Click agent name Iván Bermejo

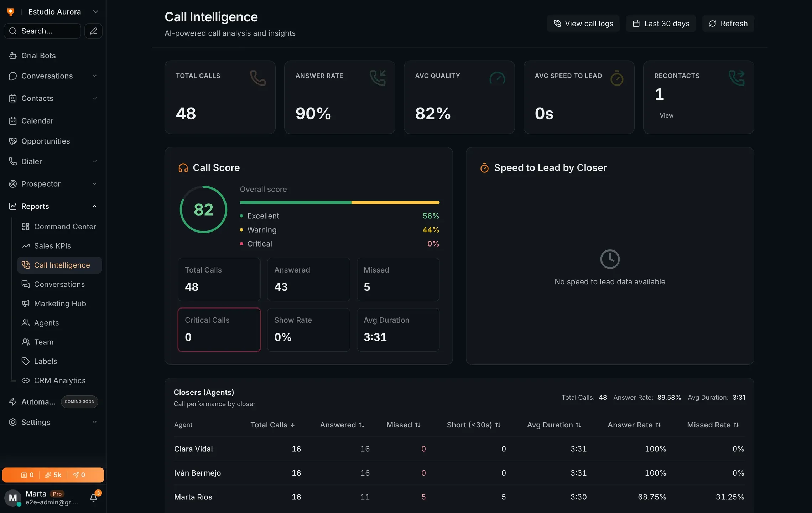click(x=197, y=473)
